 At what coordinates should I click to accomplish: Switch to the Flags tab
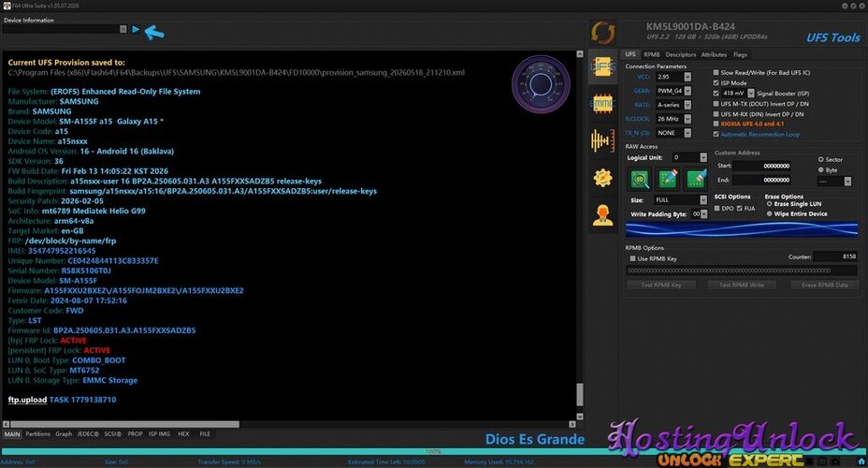pos(740,55)
